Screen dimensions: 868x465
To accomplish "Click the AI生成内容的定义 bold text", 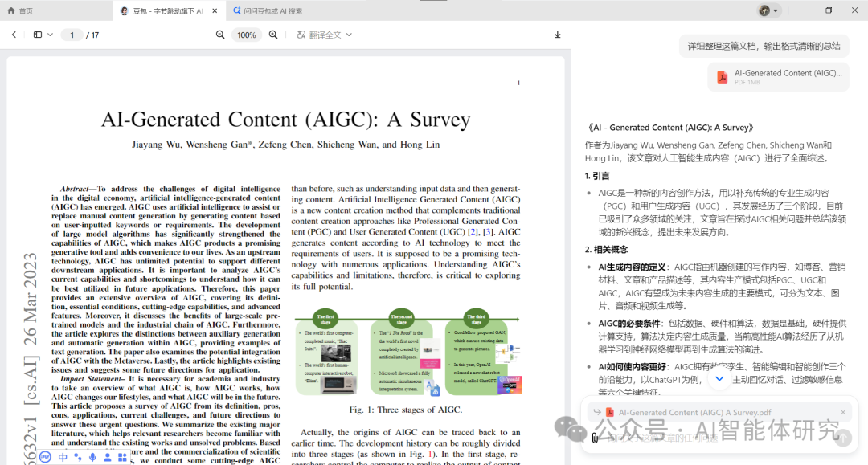I will click(632, 267).
